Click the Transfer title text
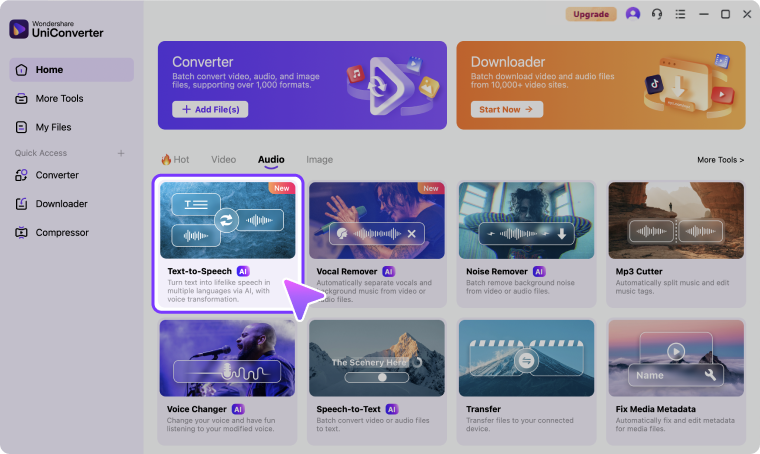760x454 pixels. [483, 409]
